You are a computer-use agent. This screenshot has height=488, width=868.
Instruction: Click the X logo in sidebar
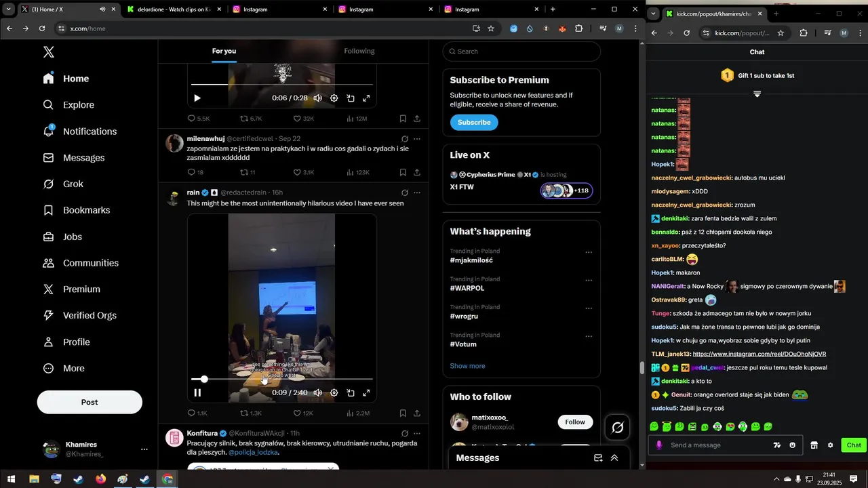(49, 52)
